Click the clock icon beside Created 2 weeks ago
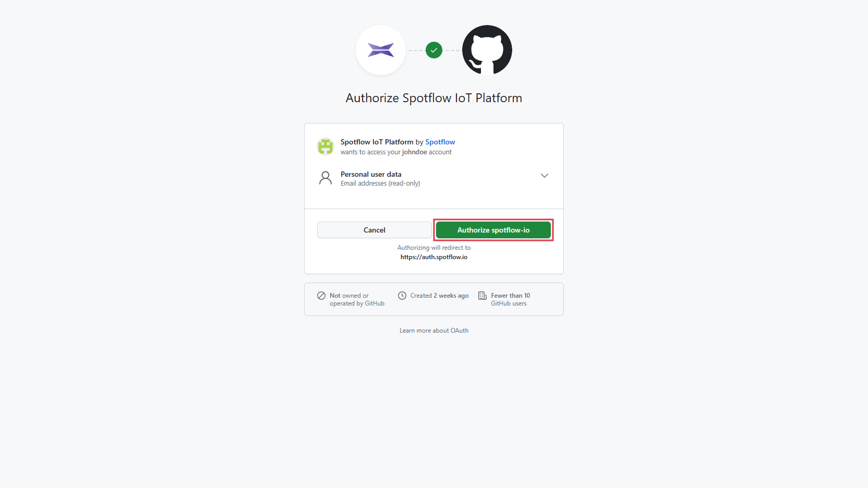868x488 pixels. point(402,296)
